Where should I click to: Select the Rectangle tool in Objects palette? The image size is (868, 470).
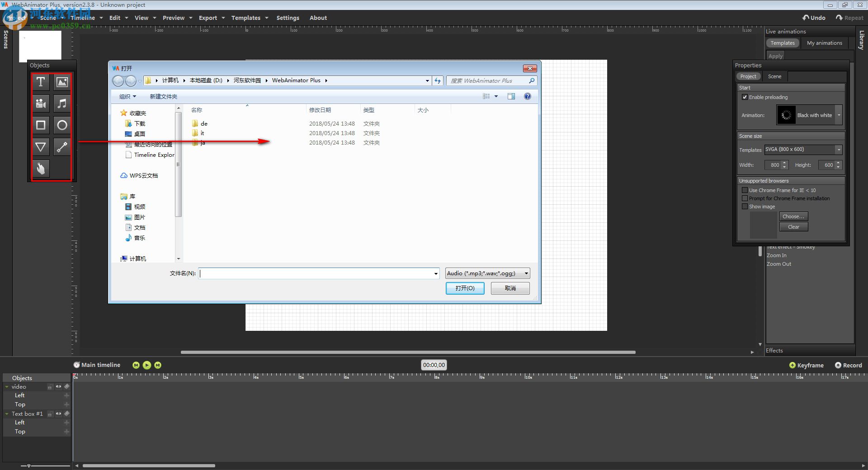point(40,125)
